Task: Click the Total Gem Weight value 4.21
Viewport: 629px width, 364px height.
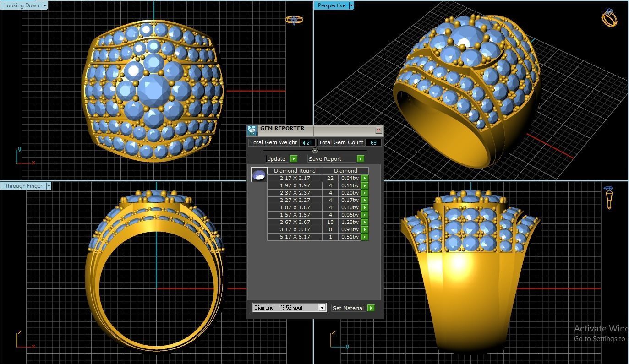Action: pyautogui.click(x=307, y=142)
